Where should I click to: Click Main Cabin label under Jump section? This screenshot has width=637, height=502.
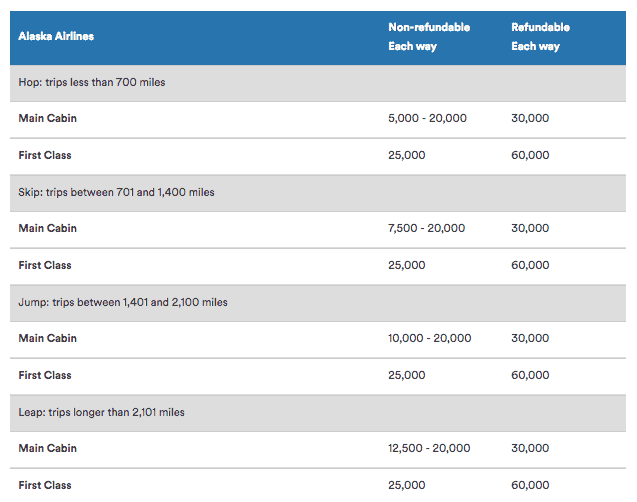[x=48, y=338]
